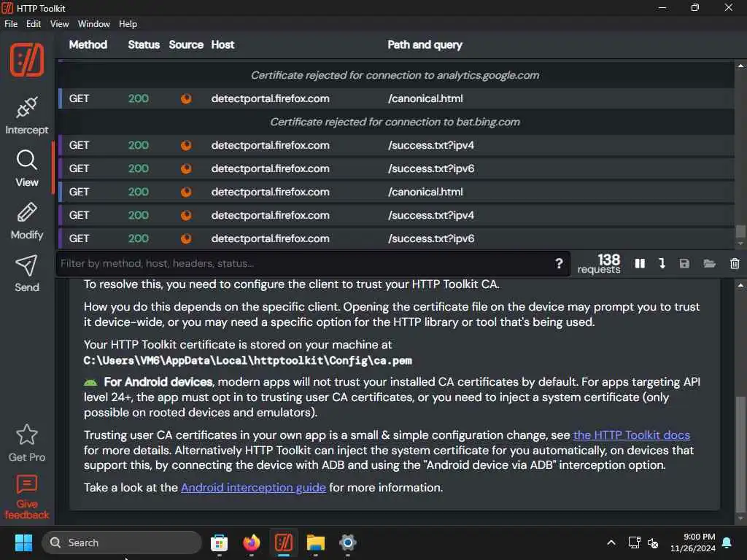Open filter help question mark icon
Image resolution: width=747 pixels, height=560 pixels.
(x=560, y=263)
